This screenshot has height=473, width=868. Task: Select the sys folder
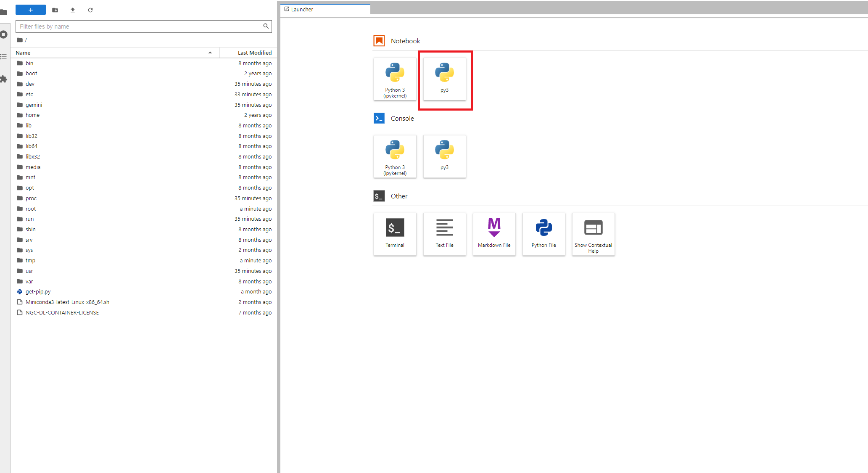point(144,250)
